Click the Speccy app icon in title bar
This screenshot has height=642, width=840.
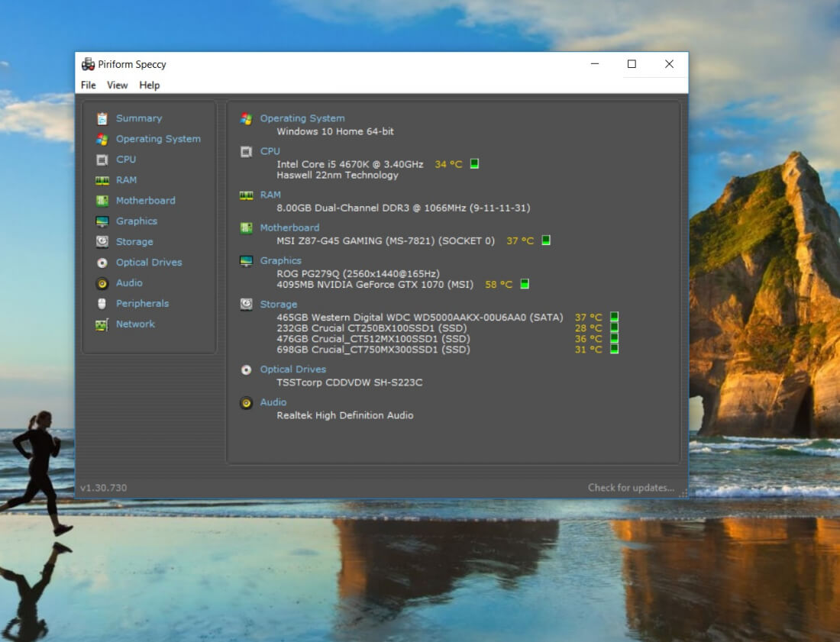point(88,64)
